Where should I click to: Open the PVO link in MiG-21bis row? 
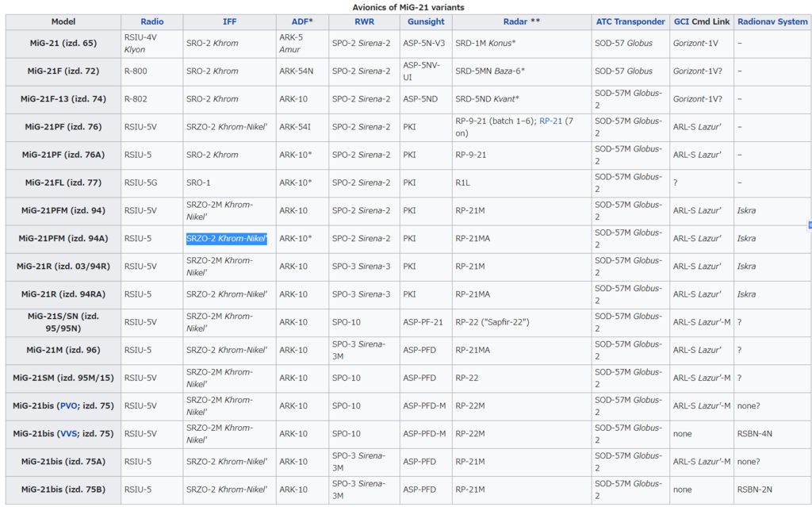click(x=69, y=405)
